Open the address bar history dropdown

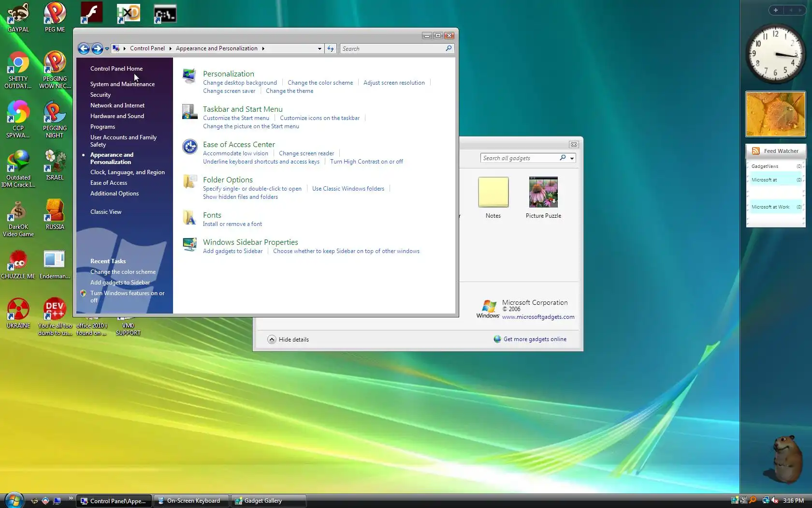point(319,48)
